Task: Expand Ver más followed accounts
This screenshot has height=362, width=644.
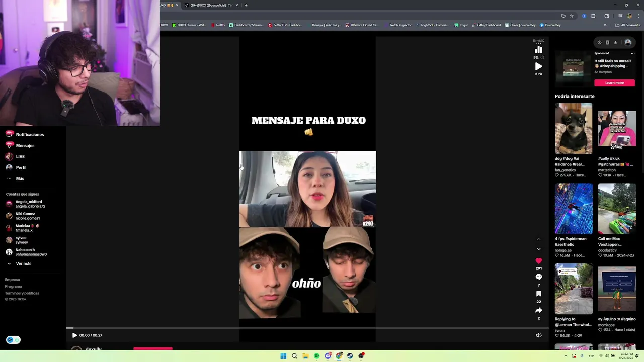Action: pyautogui.click(x=19, y=264)
